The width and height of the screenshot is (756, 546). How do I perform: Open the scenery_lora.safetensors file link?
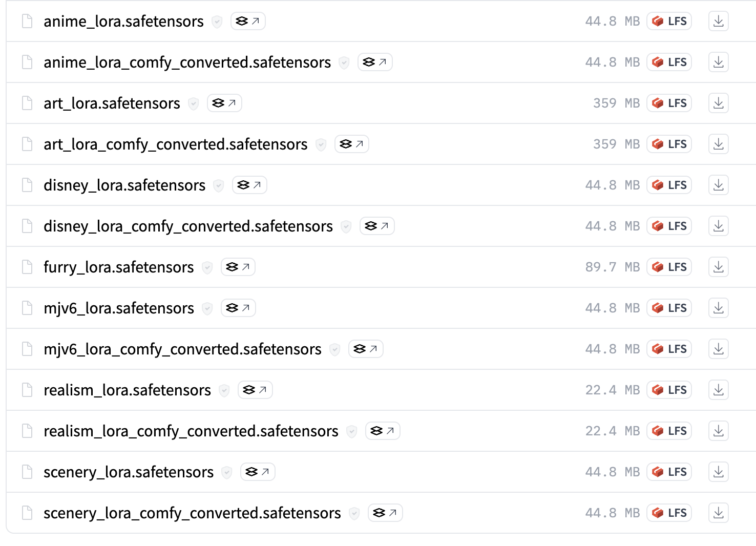coord(129,472)
